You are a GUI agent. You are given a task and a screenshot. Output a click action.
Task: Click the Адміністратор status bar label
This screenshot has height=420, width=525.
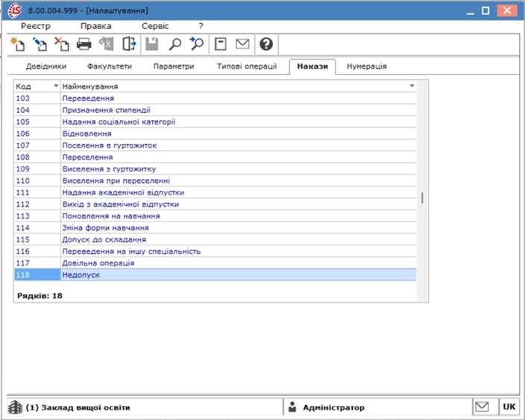(333, 407)
